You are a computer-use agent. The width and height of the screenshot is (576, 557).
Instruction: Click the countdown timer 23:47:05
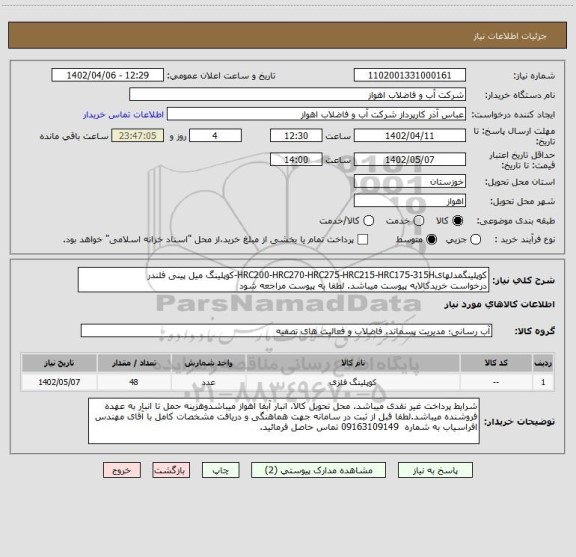(138, 136)
